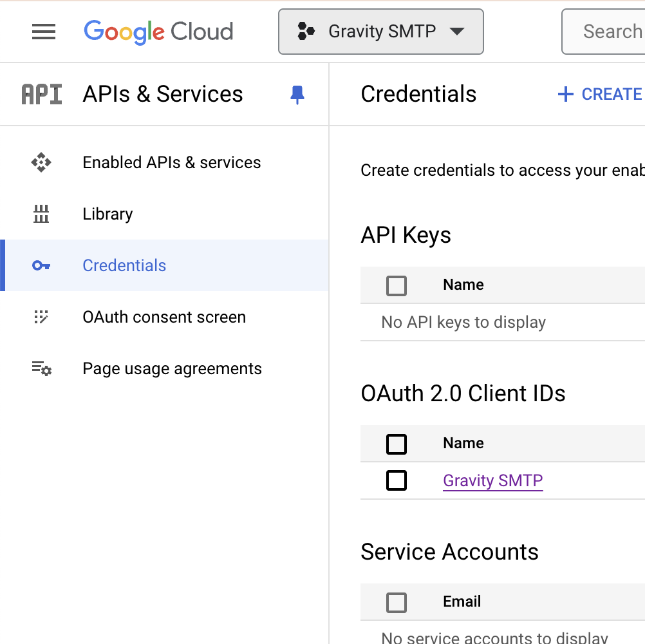This screenshot has height=644, width=645.
Task: Click the API icon beside APIs & Services
Action: click(42, 95)
